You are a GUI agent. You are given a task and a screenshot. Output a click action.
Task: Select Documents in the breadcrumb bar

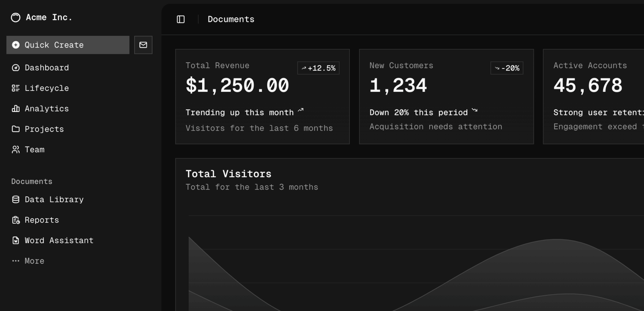[x=231, y=19]
